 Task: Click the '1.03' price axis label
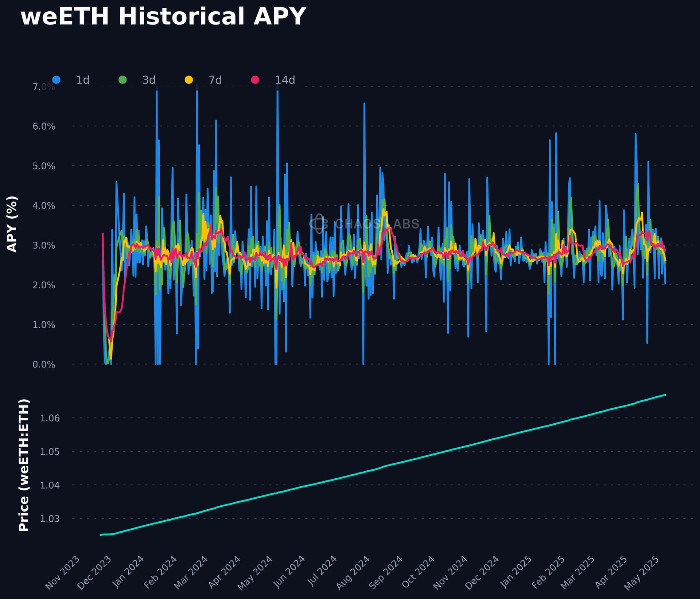[x=50, y=519]
